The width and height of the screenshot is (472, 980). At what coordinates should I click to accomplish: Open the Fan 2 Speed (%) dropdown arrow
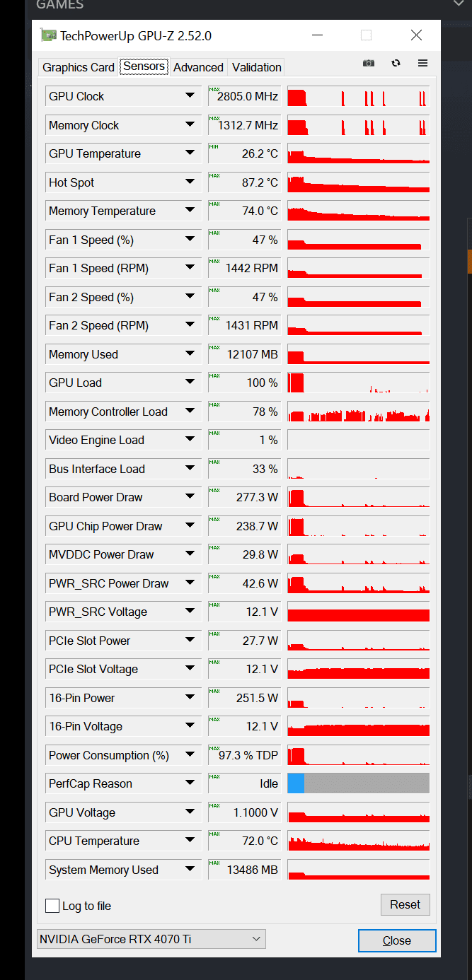coord(190,297)
